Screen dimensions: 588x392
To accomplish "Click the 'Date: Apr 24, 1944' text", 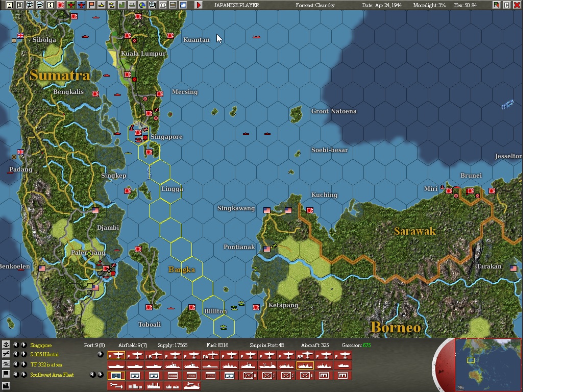I will pyautogui.click(x=382, y=5).
